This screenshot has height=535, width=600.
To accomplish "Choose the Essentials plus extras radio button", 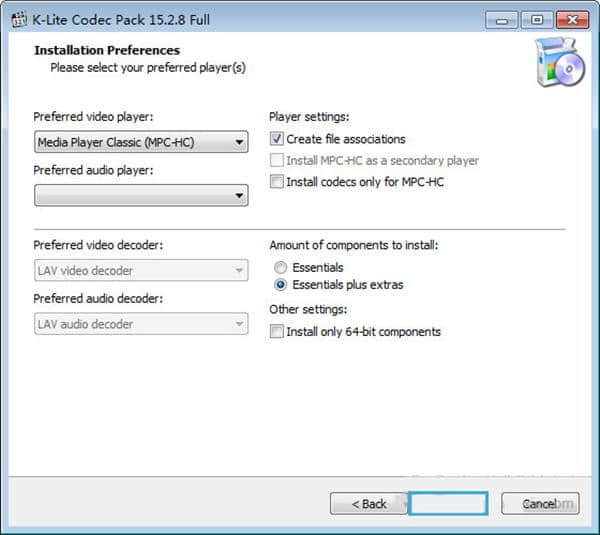I will click(x=280, y=285).
